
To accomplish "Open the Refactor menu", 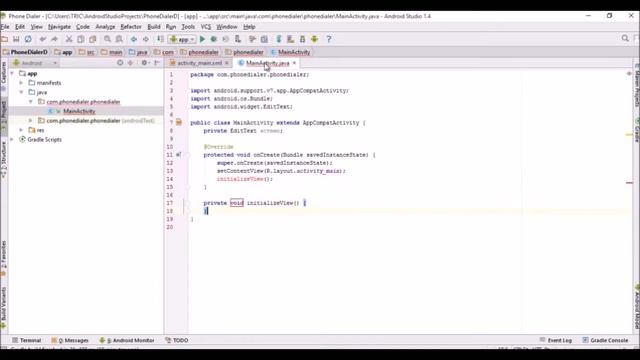I will pos(131,27).
